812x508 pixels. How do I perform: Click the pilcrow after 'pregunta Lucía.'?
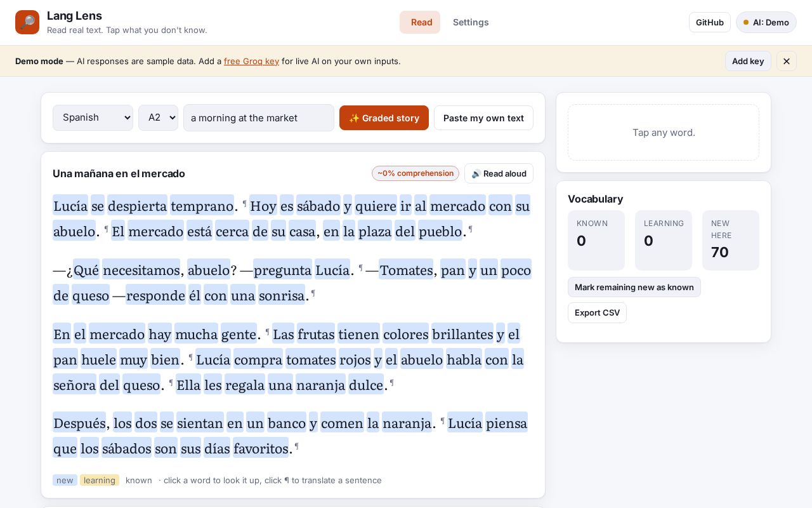click(x=360, y=268)
